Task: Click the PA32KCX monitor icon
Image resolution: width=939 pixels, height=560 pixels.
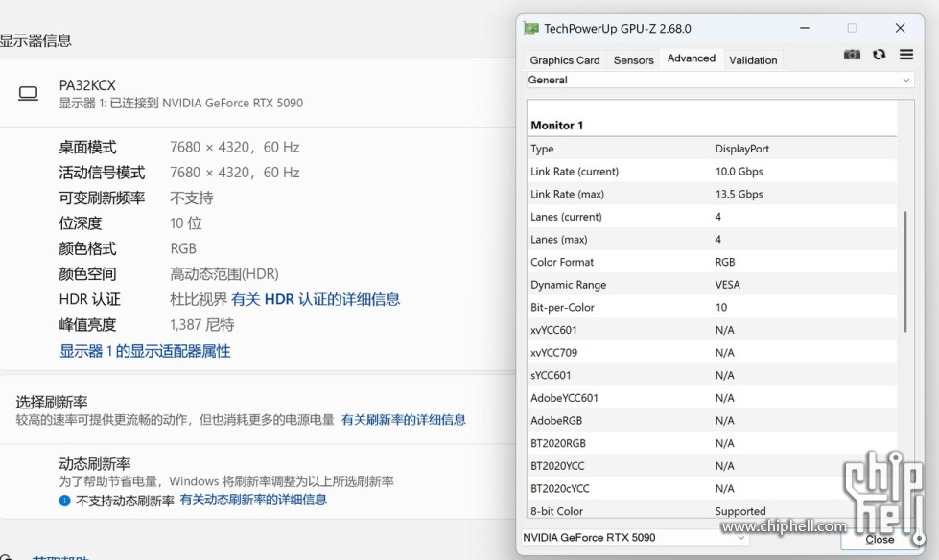Action: [29, 93]
